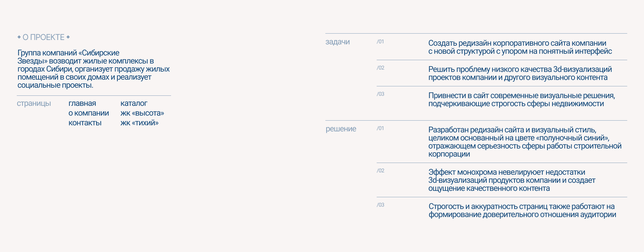Click the «страницы» section label
Viewport: 644px width, 252px height.
pyautogui.click(x=34, y=103)
